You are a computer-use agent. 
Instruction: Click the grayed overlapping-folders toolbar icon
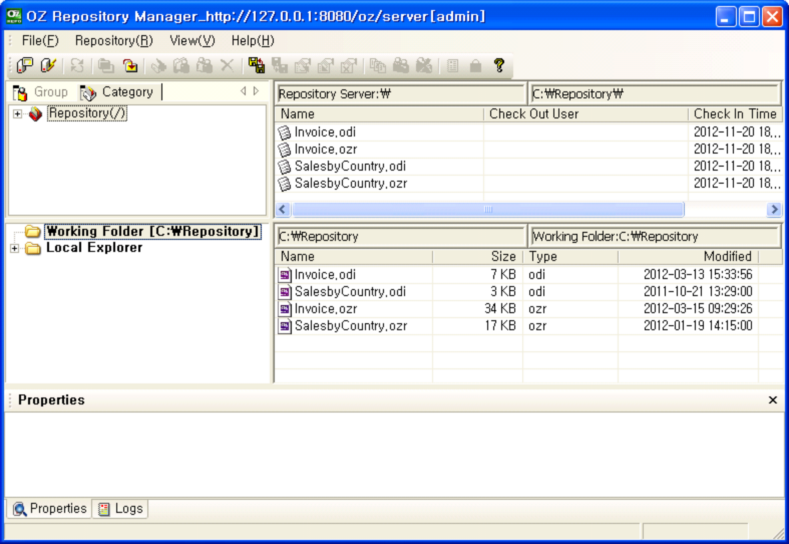106,65
